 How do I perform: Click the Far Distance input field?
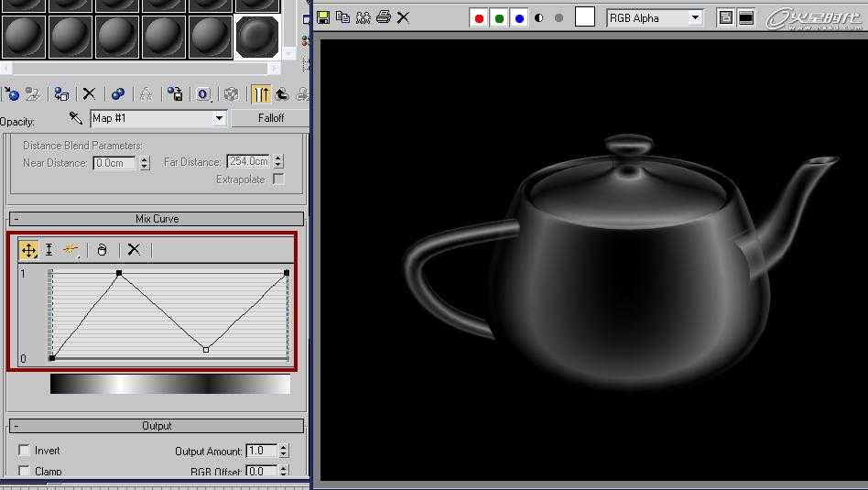248,162
